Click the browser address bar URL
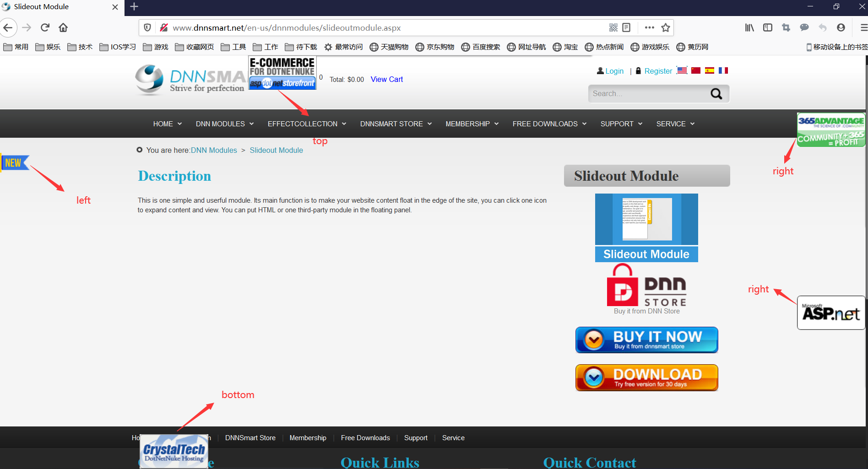This screenshot has height=469, width=868. point(287,27)
